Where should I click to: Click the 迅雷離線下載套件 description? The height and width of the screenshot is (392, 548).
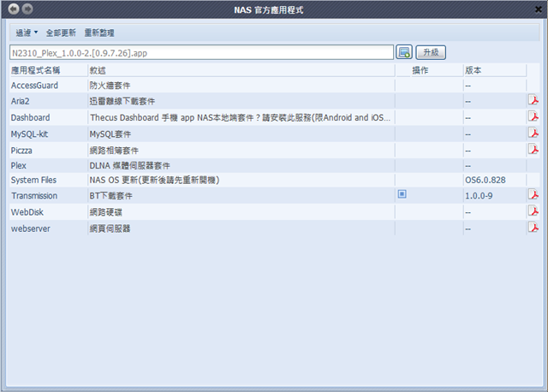[x=122, y=101]
